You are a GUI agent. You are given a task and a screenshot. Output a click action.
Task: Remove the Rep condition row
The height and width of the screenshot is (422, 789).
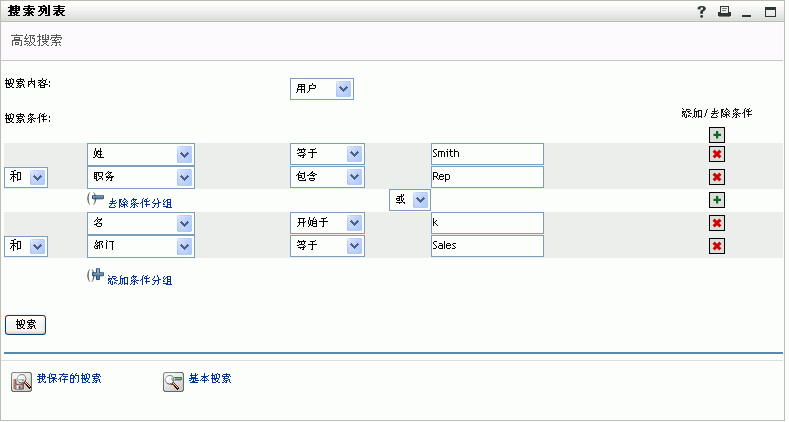click(x=717, y=177)
